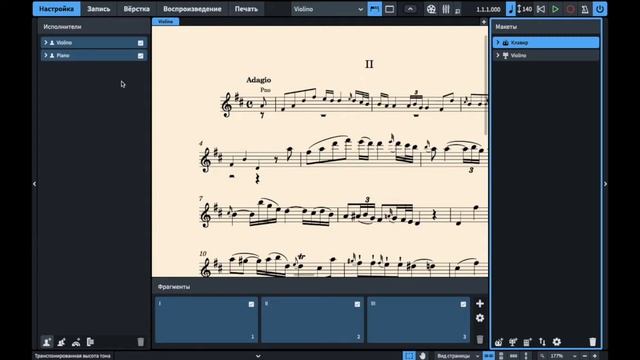Open layout options gear in Макеты panel
Viewport: 640px width, 360px height.
[557, 342]
